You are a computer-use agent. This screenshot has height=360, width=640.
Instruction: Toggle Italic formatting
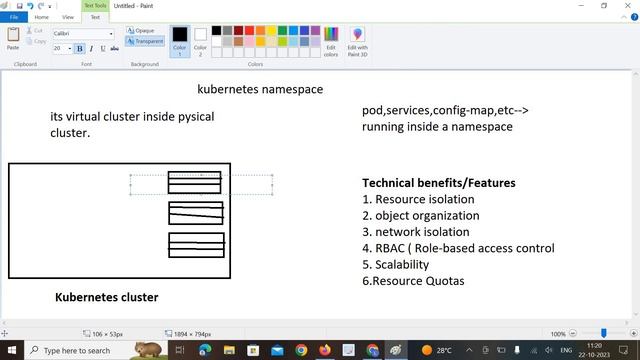pos(91,49)
